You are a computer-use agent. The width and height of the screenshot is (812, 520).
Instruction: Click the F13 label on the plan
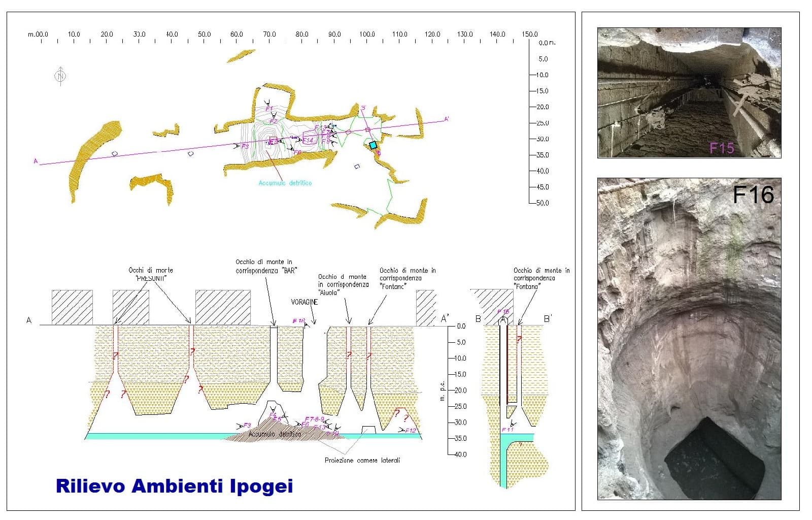coord(320,127)
